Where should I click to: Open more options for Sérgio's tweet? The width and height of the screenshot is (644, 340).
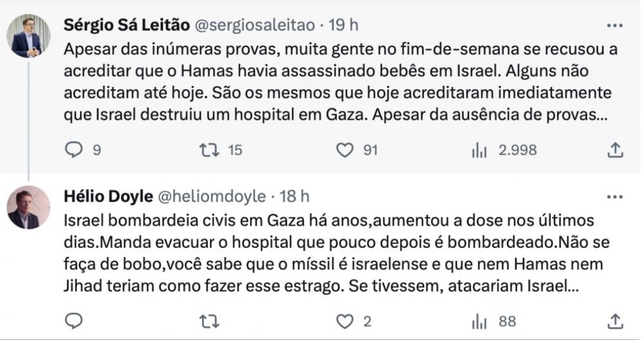click(x=615, y=26)
